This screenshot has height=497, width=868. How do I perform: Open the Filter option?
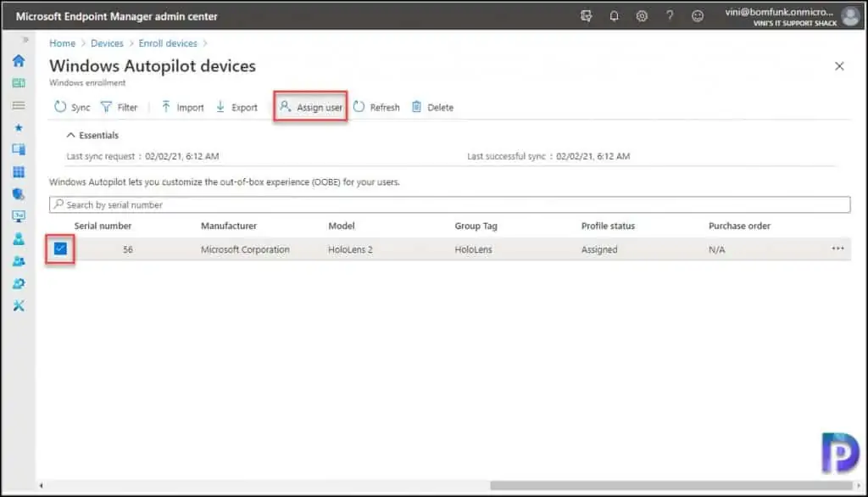119,107
